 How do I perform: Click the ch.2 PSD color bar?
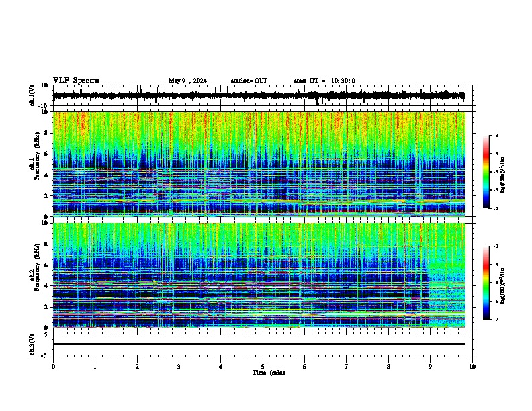tap(486, 283)
